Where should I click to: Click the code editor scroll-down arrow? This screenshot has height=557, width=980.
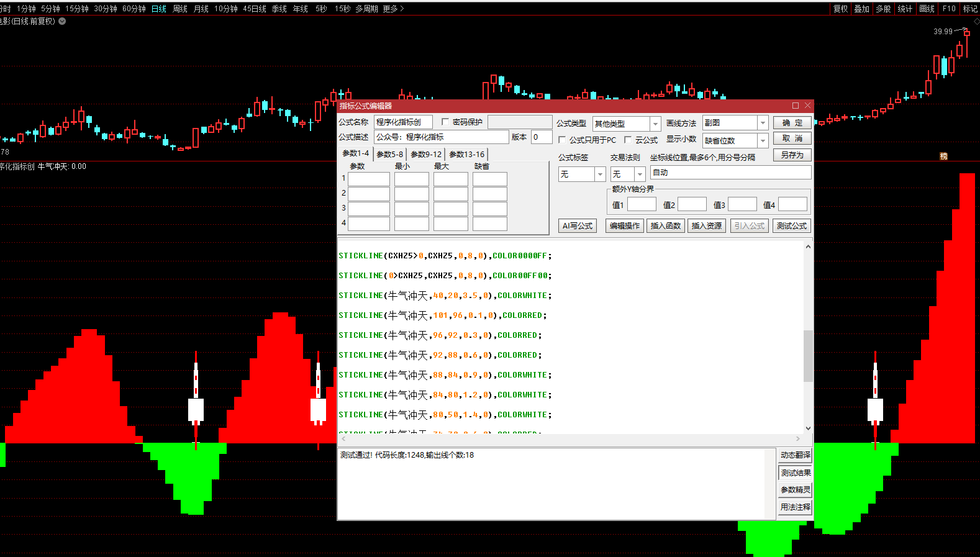click(808, 428)
